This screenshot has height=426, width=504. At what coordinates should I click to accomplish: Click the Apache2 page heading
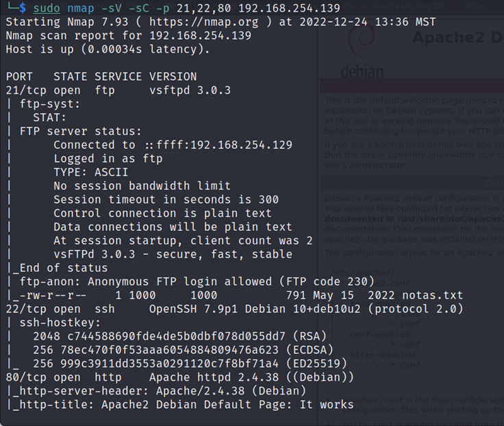point(457,37)
